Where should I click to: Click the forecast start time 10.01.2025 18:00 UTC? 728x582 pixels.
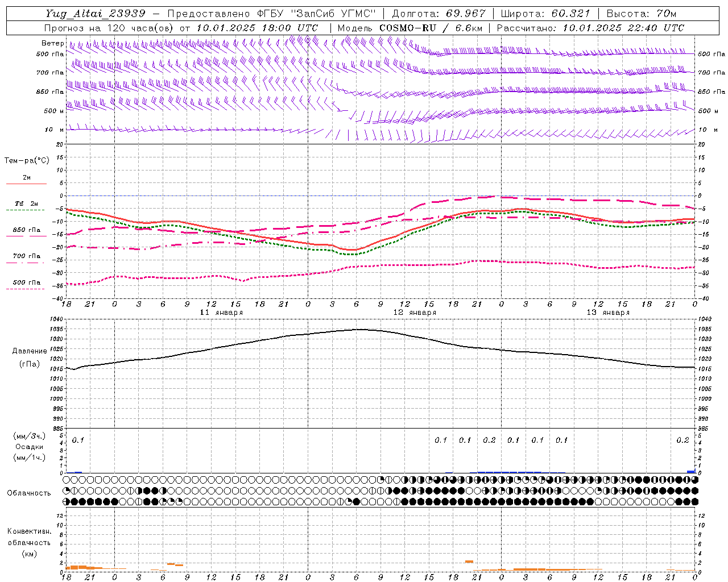point(257,28)
